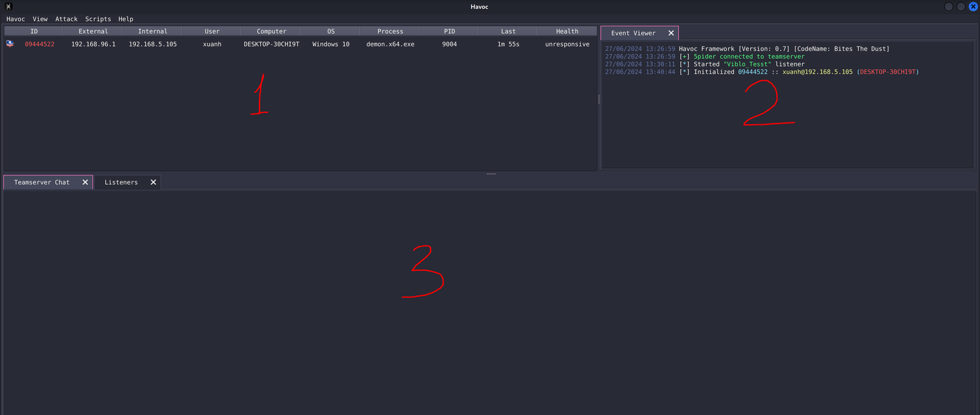Click the horizontal splitter handle above bottom tabs

491,174
